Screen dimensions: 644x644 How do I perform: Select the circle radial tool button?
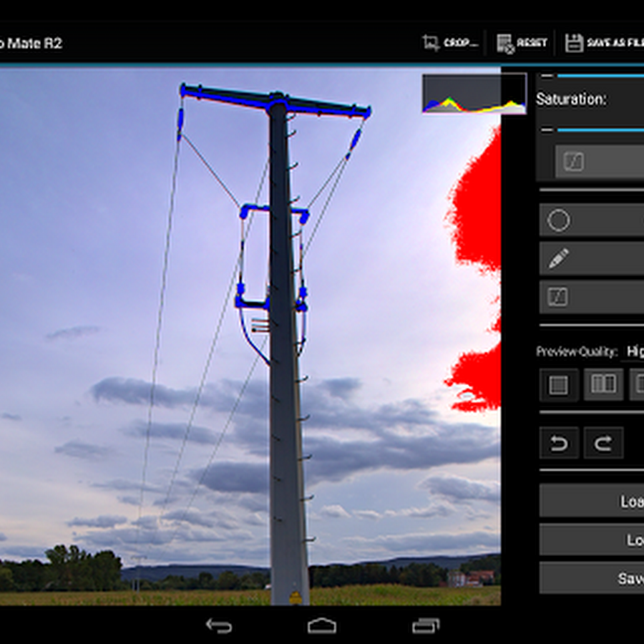coord(592,220)
